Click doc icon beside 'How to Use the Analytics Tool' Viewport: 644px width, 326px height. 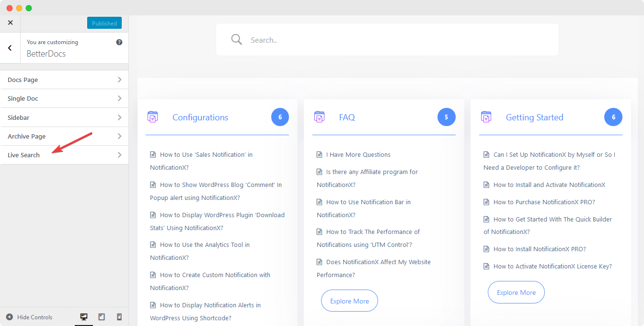click(x=153, y=244)
